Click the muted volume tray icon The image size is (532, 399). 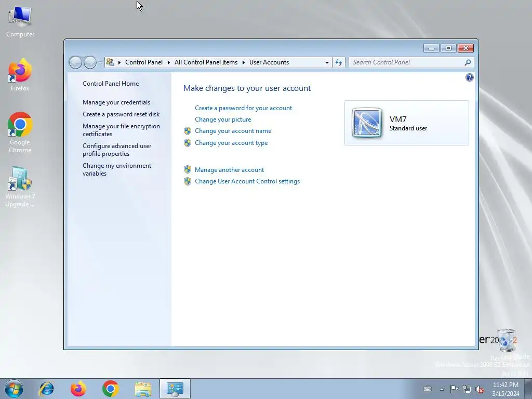click(x=480, y=389)
